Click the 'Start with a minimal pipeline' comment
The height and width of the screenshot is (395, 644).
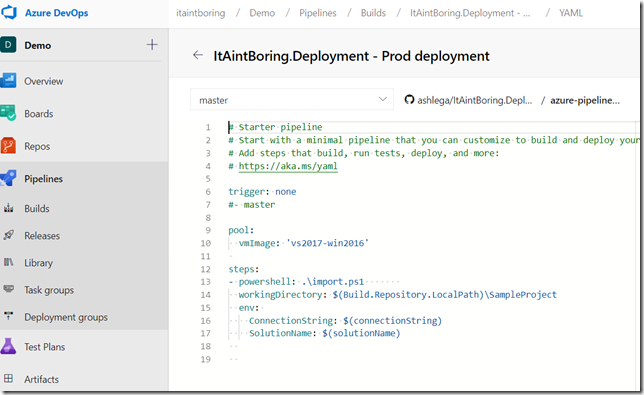(434, 140)
